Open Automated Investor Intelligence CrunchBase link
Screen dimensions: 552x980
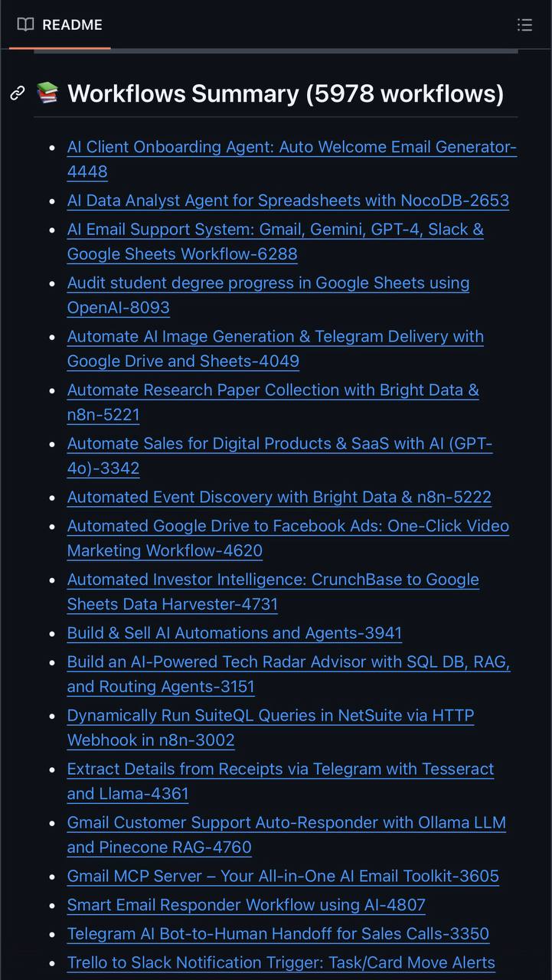(x=273, y=580)
